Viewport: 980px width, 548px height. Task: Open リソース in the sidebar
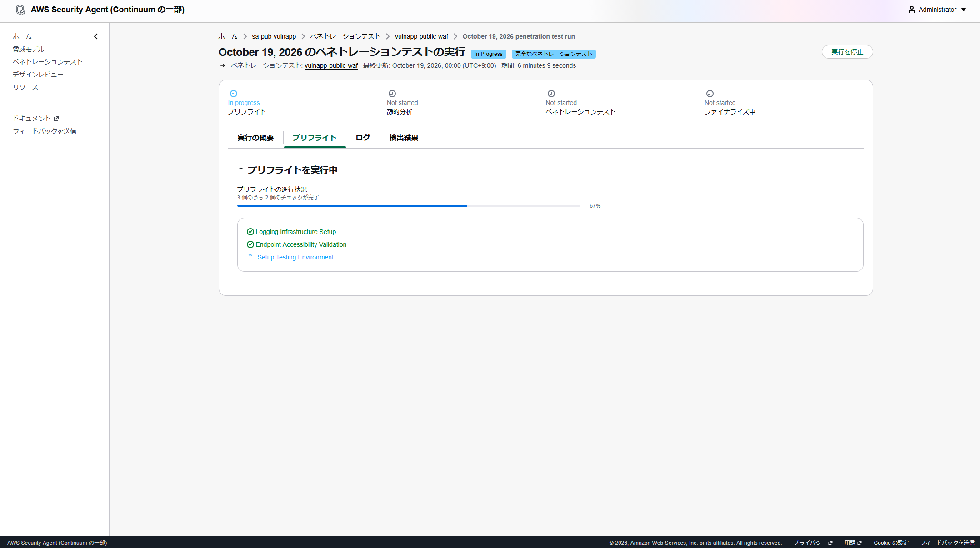point(25,87)
